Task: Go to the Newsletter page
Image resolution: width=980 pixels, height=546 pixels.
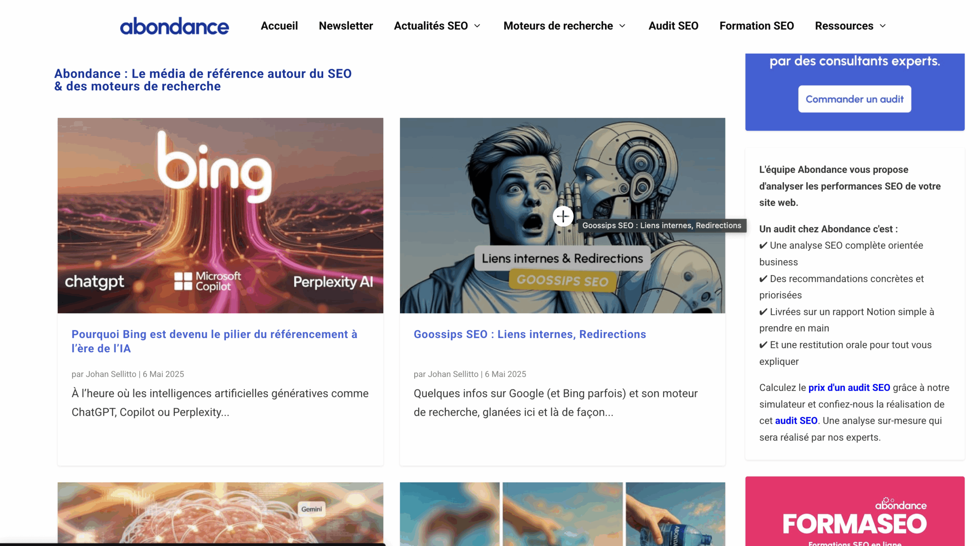Action: point(345,26)
